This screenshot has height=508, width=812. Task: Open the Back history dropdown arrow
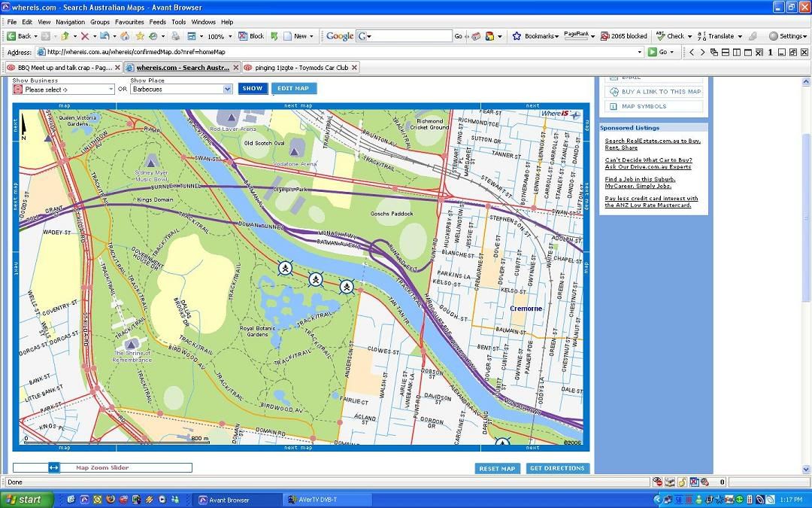coord(35,37)
